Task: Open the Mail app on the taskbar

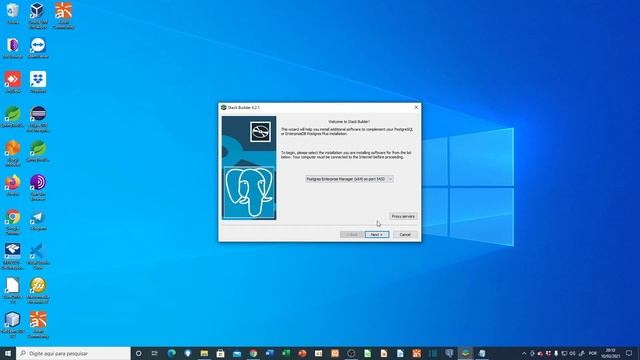Action: (237, 353)
